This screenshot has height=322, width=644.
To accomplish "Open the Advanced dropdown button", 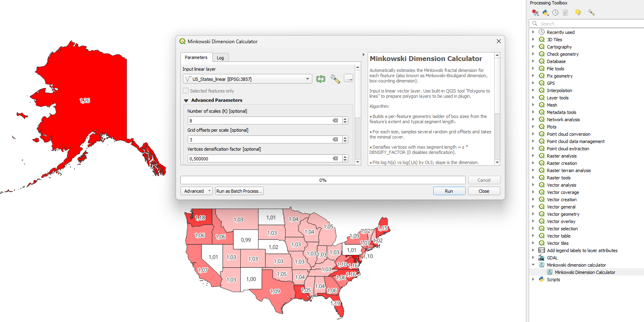I will click(x=197, y=191).
